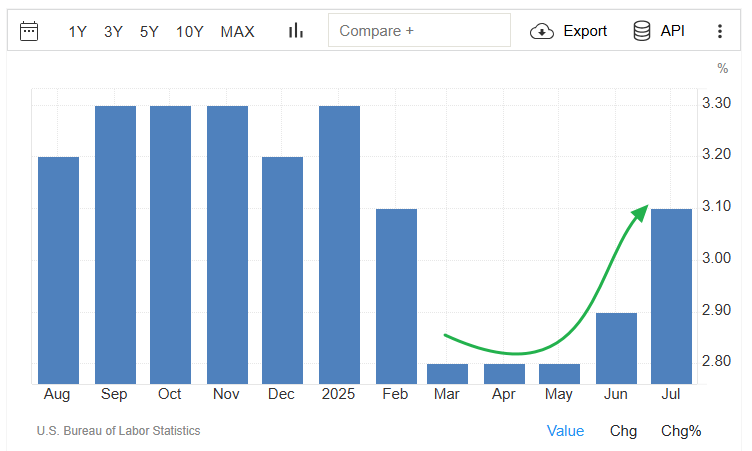Choose the 10Y time range
Screen dimensions: 752x451
189,32
